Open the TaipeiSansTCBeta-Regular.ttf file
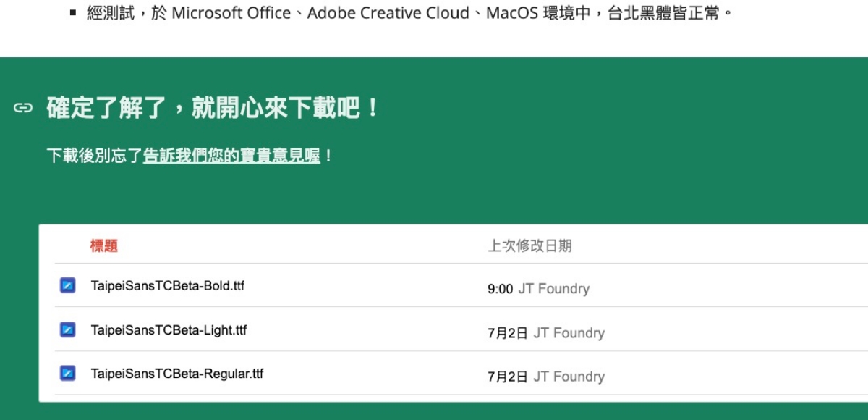The image size is (868, 420). [177, 374]
